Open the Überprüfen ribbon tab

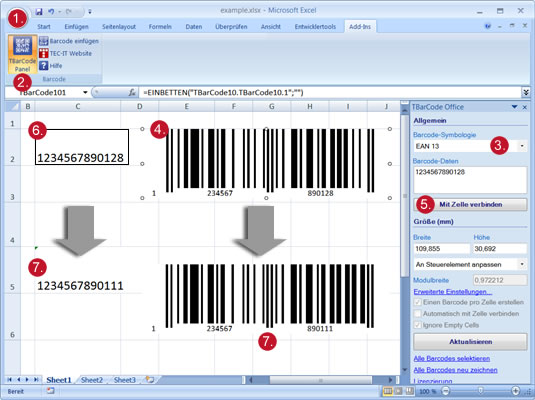tap(231, 27)
